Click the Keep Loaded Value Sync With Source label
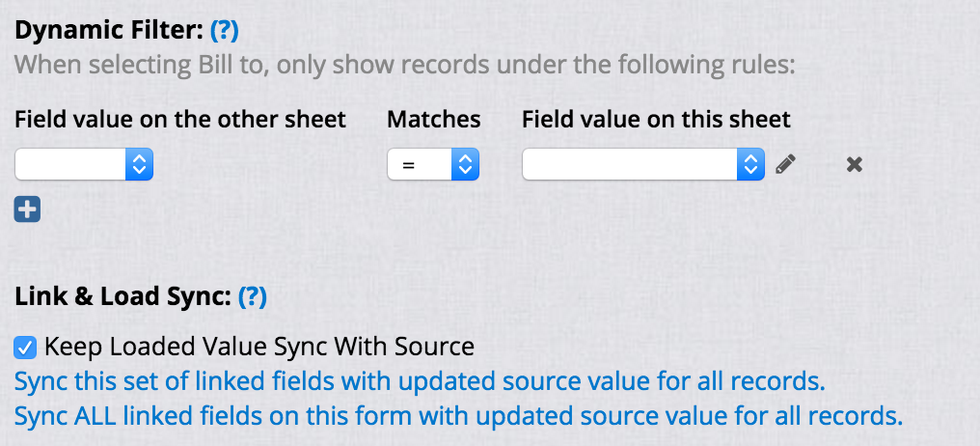The height and width of the screenshot is (446, 980). [259, 348]
